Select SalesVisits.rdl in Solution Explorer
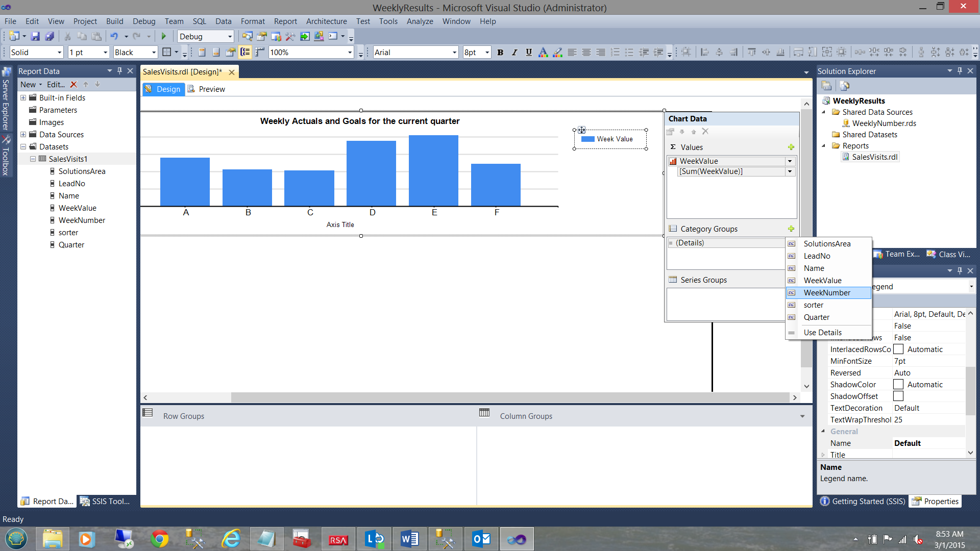Screen dimensions: 980x551 coord(874,157)
